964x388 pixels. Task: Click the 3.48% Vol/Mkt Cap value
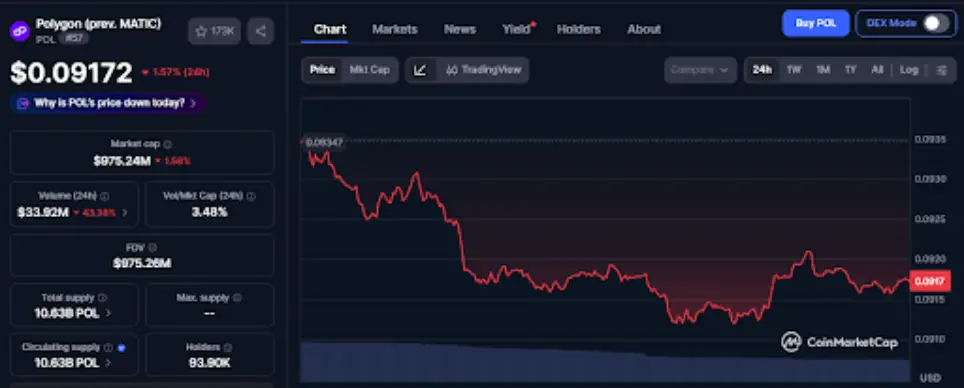(x=210, y=213)
